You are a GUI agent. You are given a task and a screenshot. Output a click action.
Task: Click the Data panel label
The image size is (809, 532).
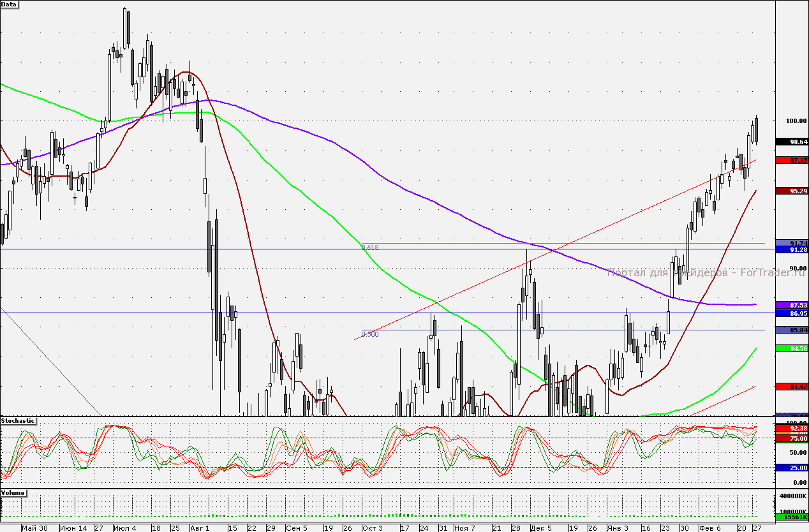(10, 4)
